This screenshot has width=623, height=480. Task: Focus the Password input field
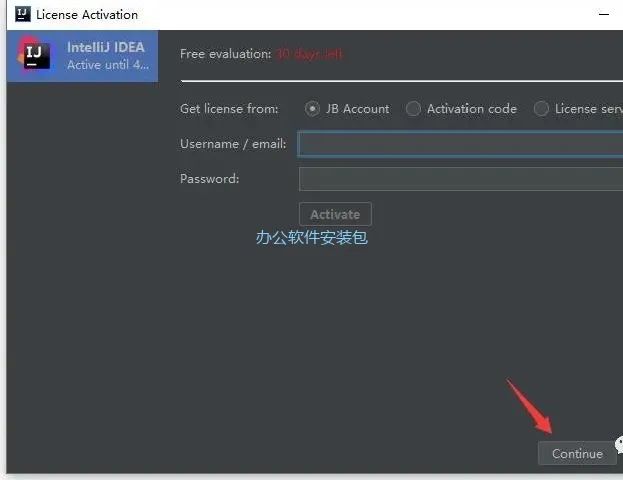(x=460, y=179)
